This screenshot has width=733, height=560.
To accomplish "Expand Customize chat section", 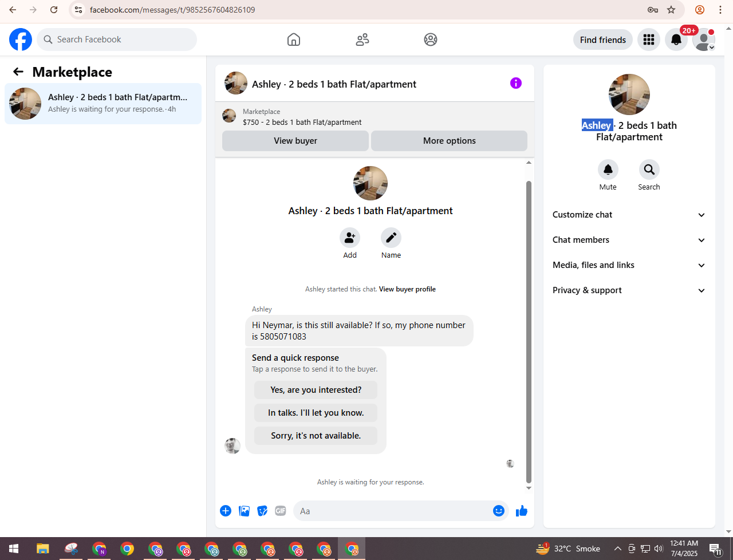I will coord(629,215).
